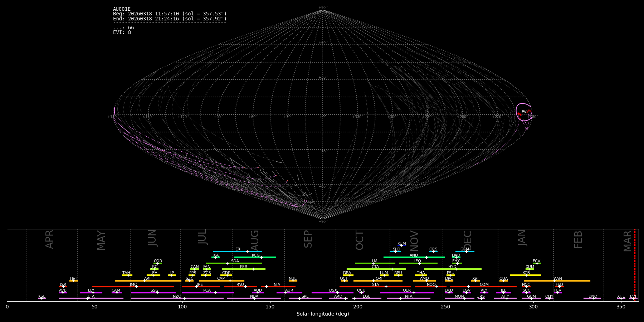Click the orange ARI shower bar

148,281
